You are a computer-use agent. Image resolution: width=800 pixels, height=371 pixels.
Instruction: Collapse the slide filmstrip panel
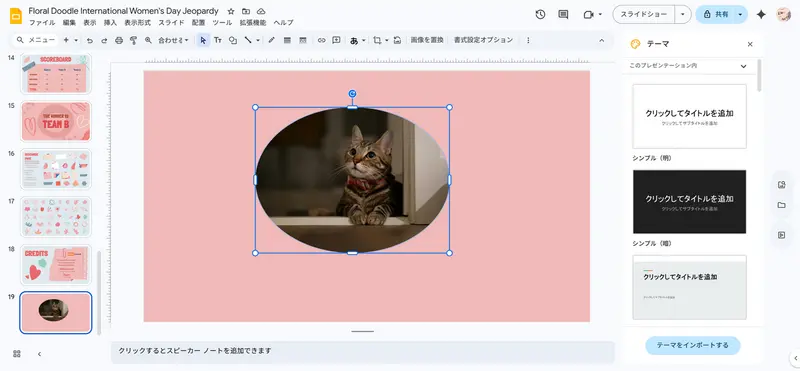(x=39, y=354)
